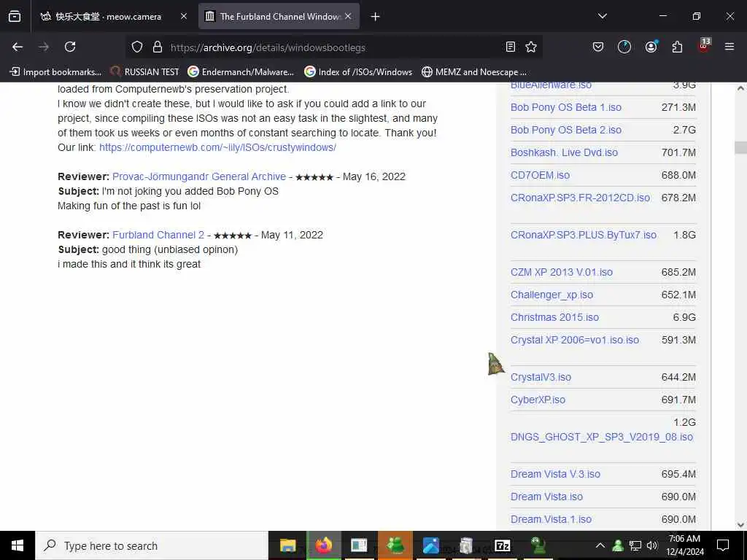Open the Windows Start menu
Image resolution: width=747 pixels, height=560 pixels.
pos(18,545)
